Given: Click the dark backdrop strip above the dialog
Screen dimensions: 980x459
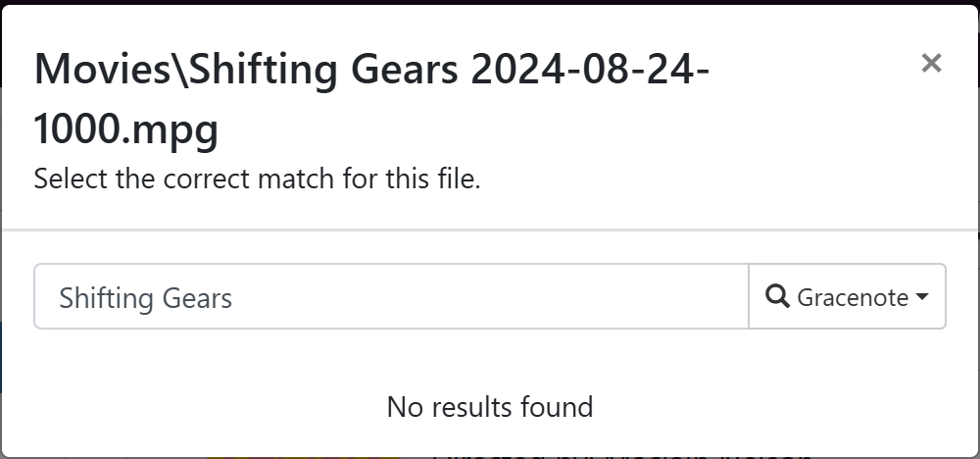Looking at the screenshot, I should click(x=490, y=2).
